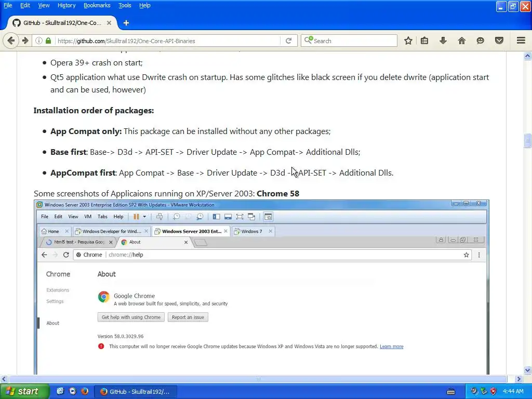Bookmark this page with the star icon
Image resolution: width=532 pixels, height=399 pixels.
(408, 41)
